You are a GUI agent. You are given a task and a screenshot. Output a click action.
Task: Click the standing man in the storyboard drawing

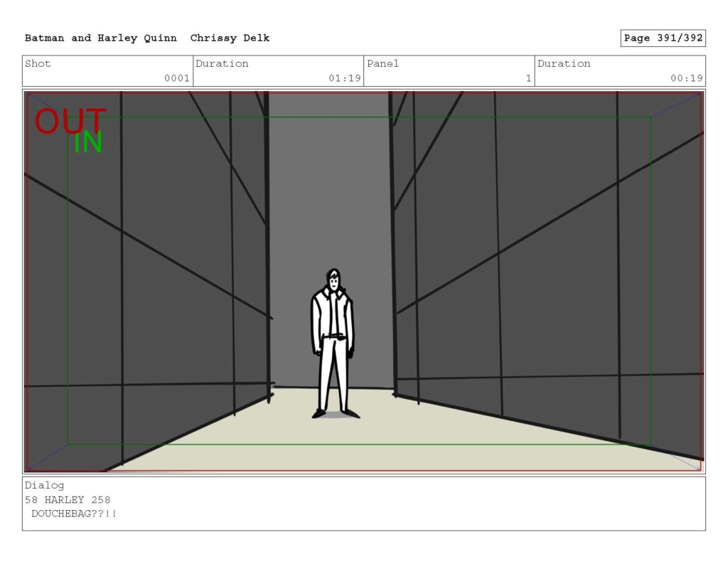click(x=334, y=344)
